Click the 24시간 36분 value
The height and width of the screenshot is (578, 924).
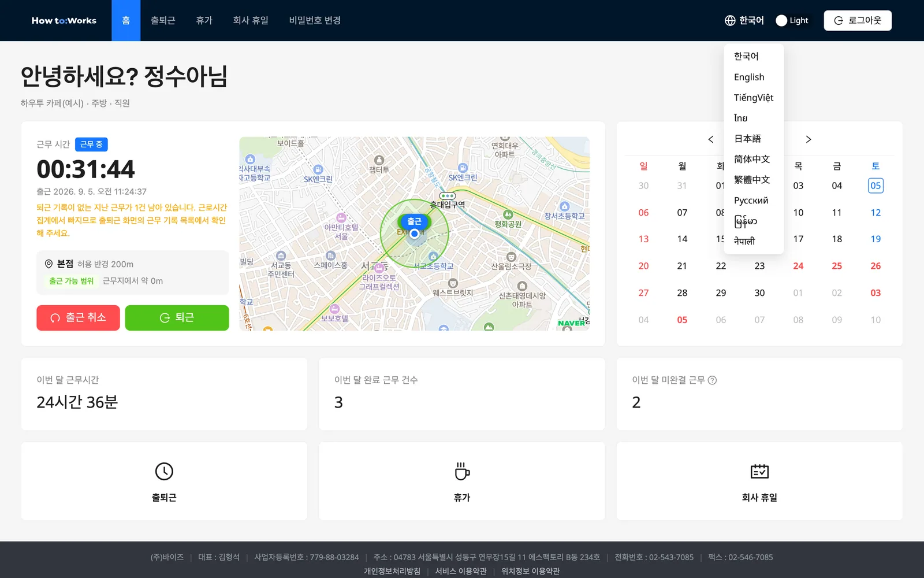click(x=77, y=402)
